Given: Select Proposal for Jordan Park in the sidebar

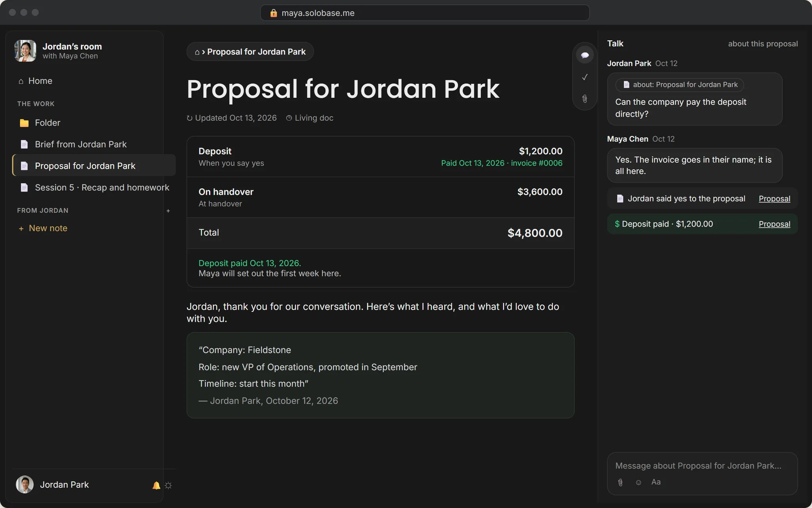Looking at the screenshot, I should point(94,165).
